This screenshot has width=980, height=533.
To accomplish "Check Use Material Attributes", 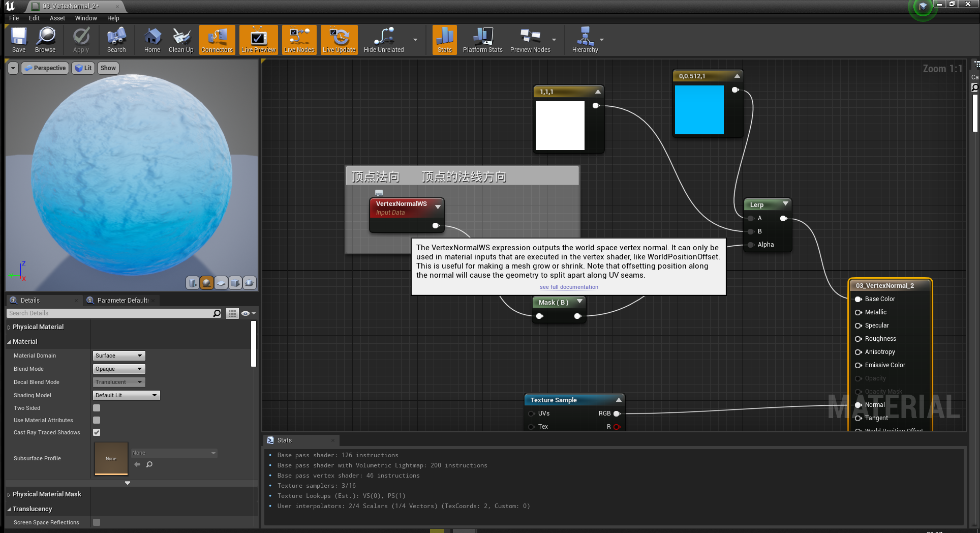I will click(96, 420).
